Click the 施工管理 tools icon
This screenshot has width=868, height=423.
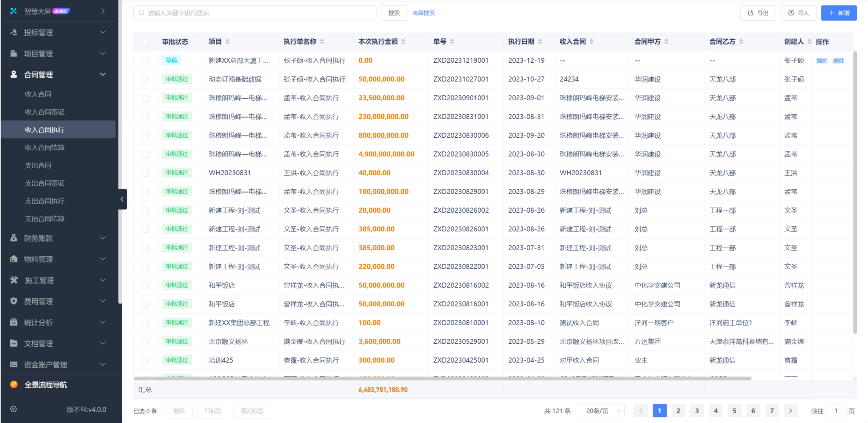pos(14,280)
